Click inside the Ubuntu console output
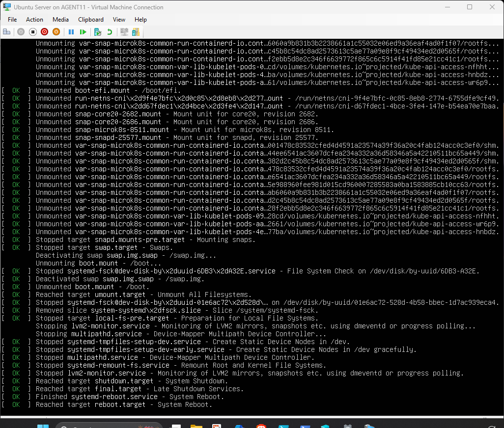This screenshot has height=428, width=504. [x=252, y=221]
